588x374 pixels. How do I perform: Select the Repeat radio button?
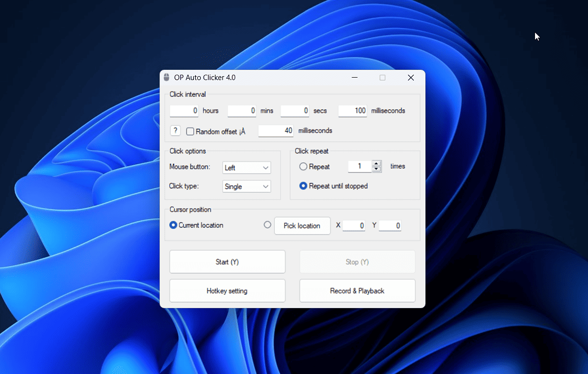(303, 166)
